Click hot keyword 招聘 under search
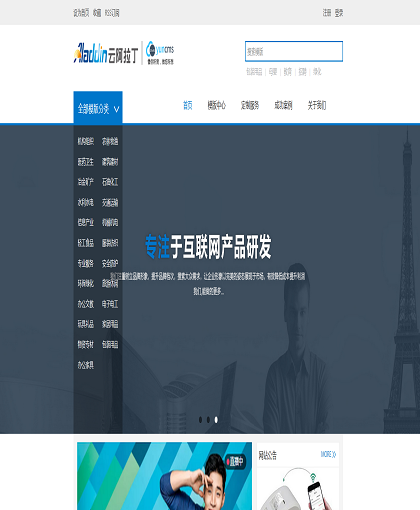Image resolution: width=420 pixels, height=510 pixels. [x=302, y=72]
